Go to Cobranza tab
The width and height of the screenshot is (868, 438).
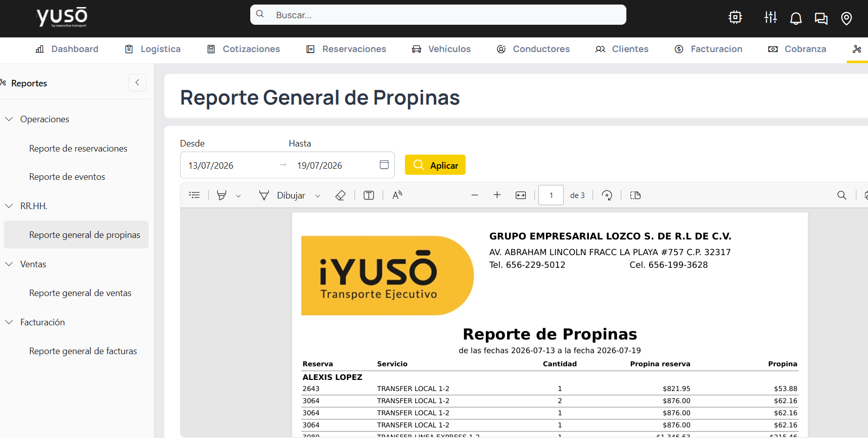(797, 49)
